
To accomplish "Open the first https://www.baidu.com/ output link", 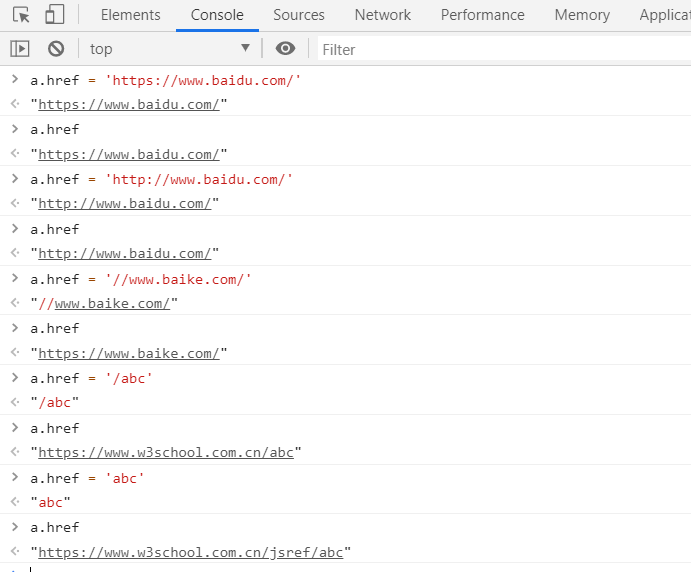I will click(x=129, y=104).
